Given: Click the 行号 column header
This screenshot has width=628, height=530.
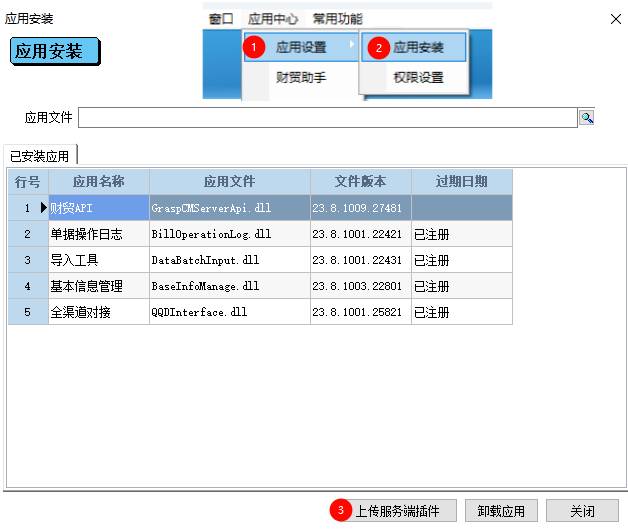Looking at the screenshot, I should tap(28, 182).
